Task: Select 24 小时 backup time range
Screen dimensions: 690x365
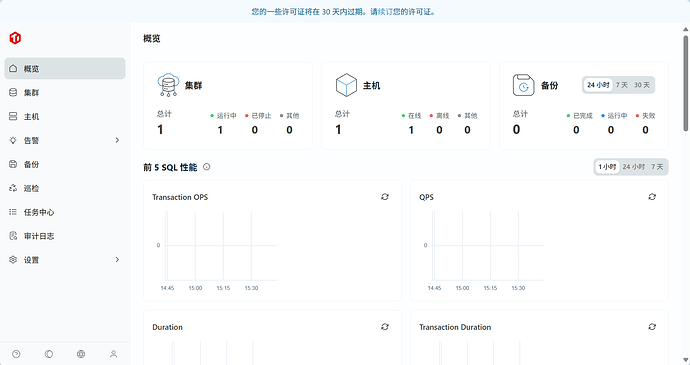Action: (598, 85)
